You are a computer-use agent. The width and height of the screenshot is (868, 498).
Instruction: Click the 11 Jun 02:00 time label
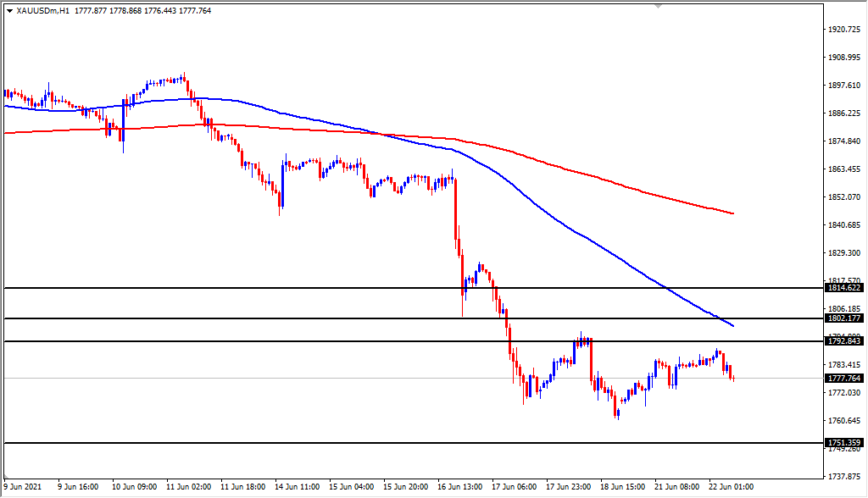pyautogui.click(x=188, y=487)
